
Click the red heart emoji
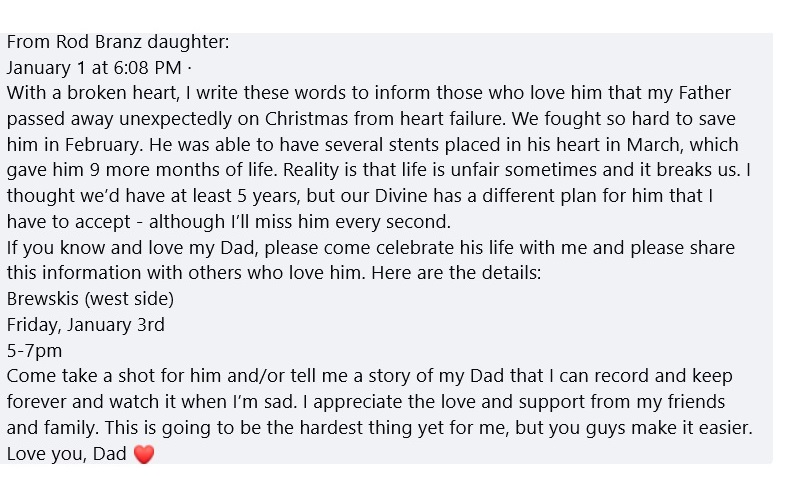(144, 454)
